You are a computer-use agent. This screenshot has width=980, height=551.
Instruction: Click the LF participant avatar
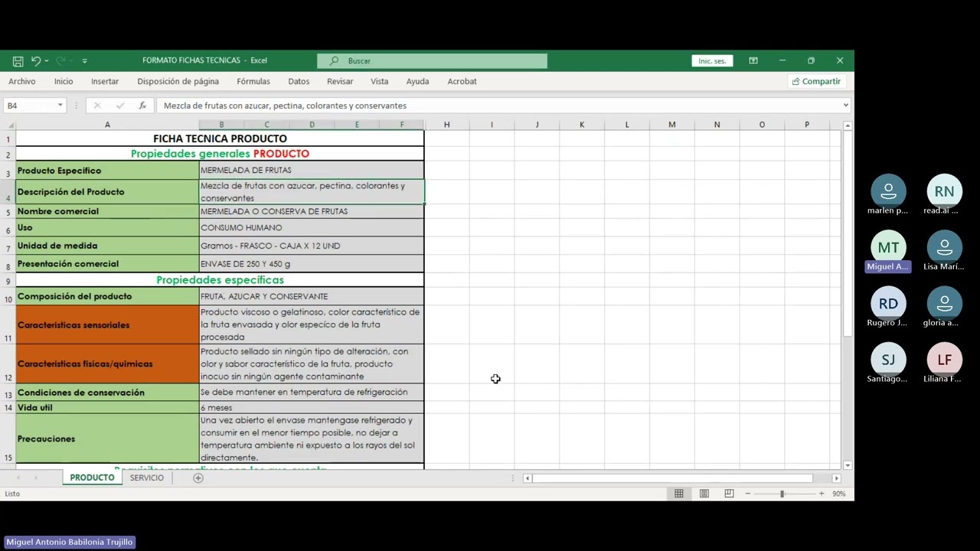(944, 360)
